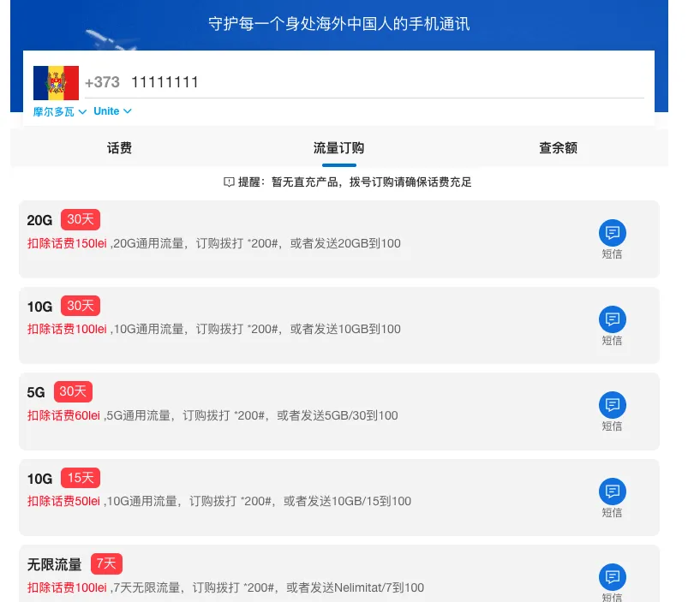Tap the SMS icon for 10G 30天 plan

612,319
